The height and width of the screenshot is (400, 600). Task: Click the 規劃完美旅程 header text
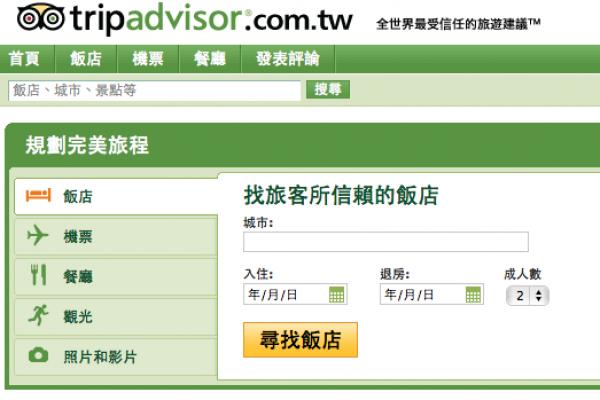[x=87, y=145]
